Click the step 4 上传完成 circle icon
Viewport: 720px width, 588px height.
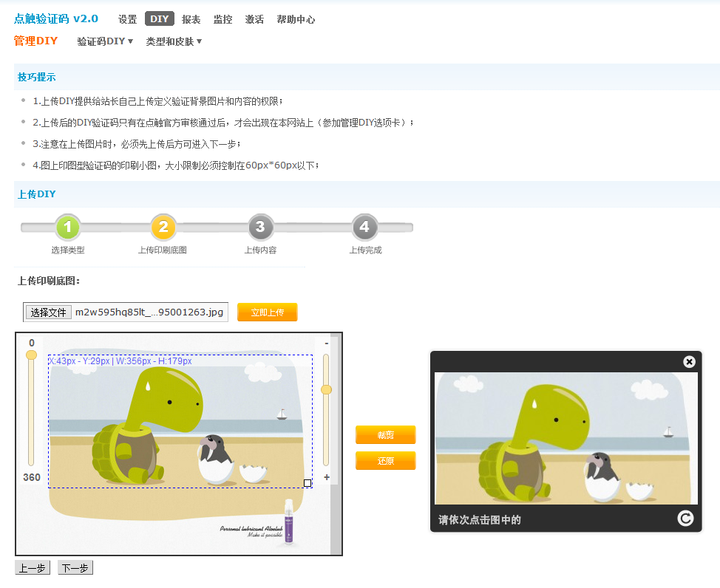tap(364, 228)
